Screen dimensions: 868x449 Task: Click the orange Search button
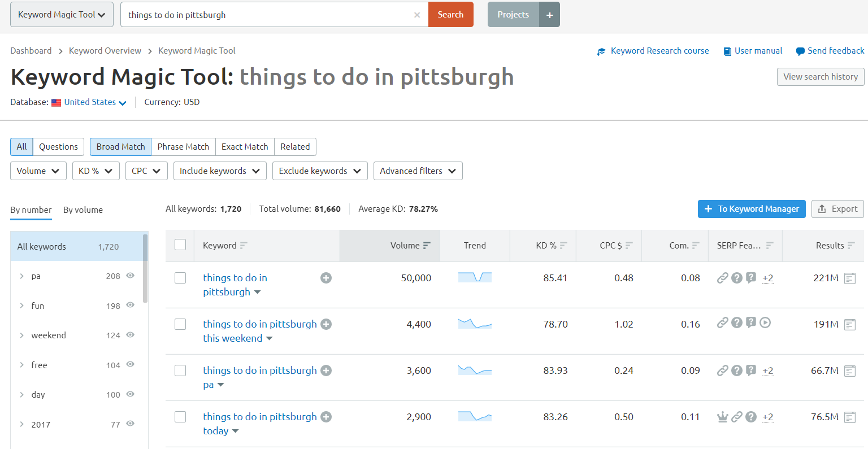coord(450,15)
